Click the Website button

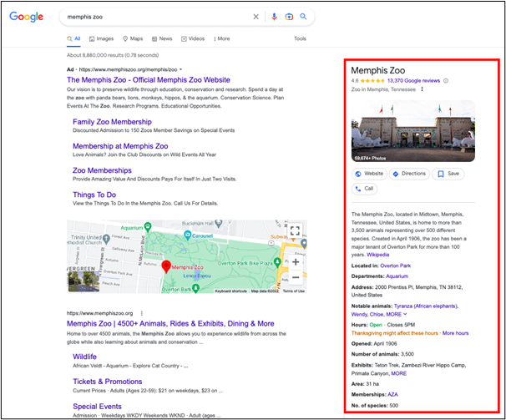click(369, 174)
